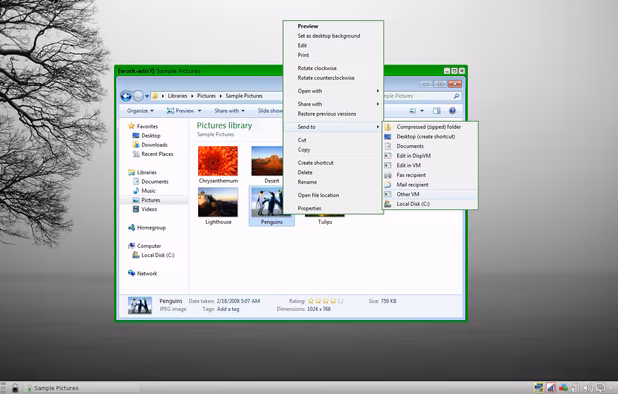Choose Rename in context menu
The width and height of the screenshot is (618, 394).
point(333,182)
